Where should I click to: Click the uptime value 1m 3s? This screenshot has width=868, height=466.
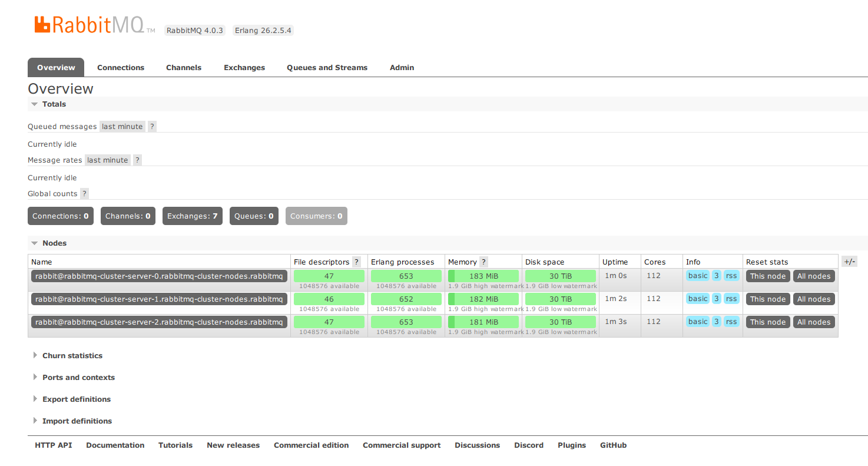(x=616, y=322)
